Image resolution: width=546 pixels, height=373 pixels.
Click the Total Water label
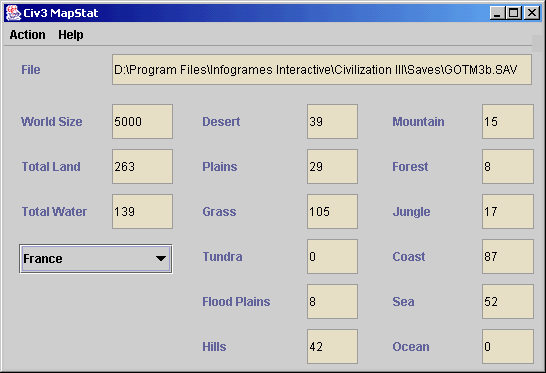[54, 211]
